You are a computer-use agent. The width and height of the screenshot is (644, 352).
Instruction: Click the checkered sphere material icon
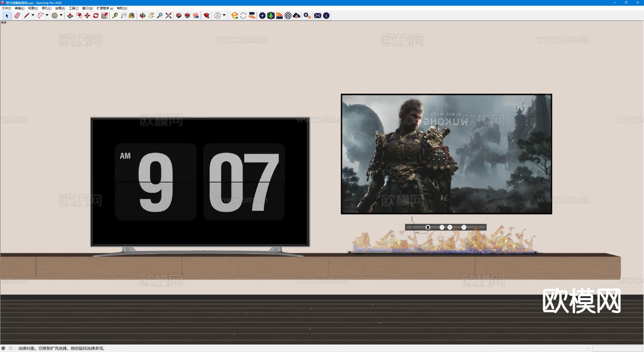288,16
